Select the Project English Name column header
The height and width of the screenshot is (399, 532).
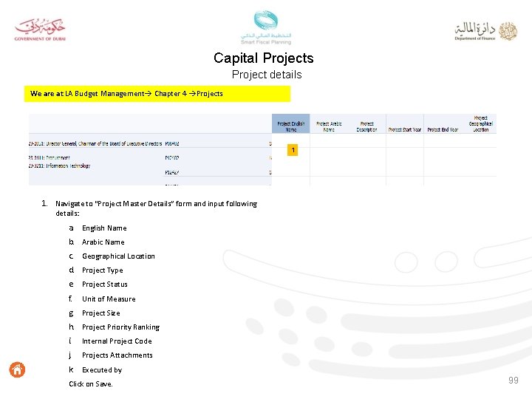click(291, 124)
